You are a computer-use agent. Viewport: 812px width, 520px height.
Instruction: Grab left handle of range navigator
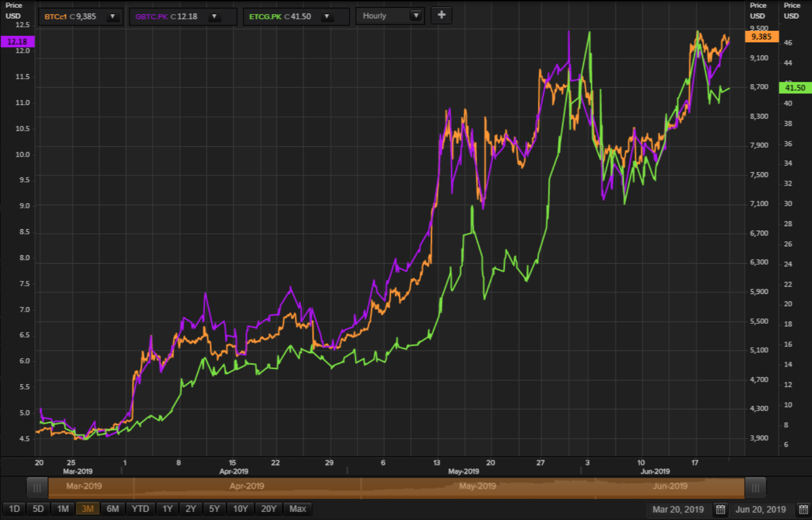pyautogui.click(x=37, y=488)
